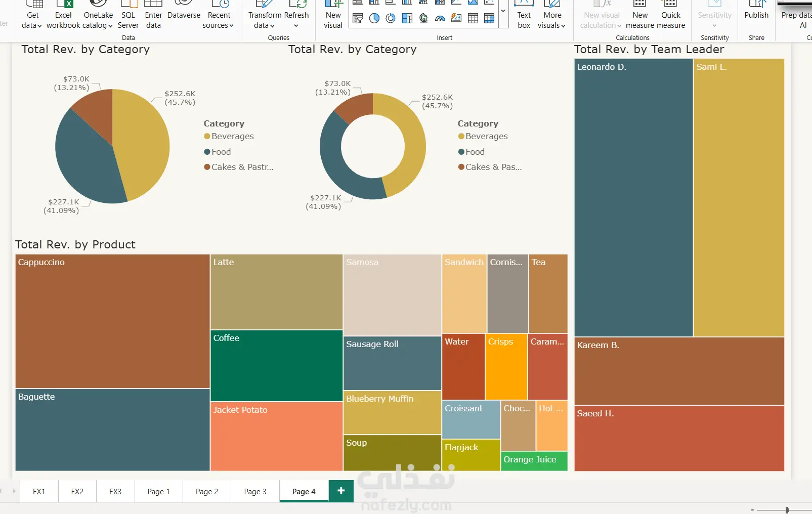Viewport: 812px width, 514px height.
Task: Open the EX3 report page tab
Action: 115,491
